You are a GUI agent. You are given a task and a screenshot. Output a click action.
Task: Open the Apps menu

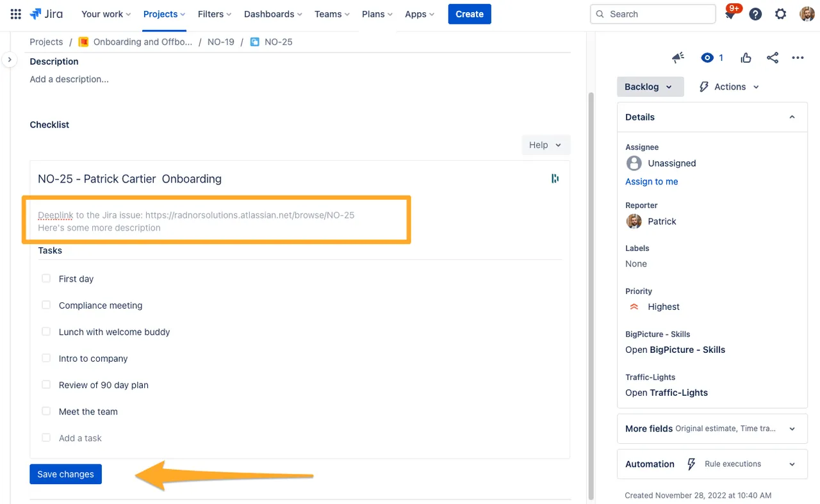click(420, 14)
